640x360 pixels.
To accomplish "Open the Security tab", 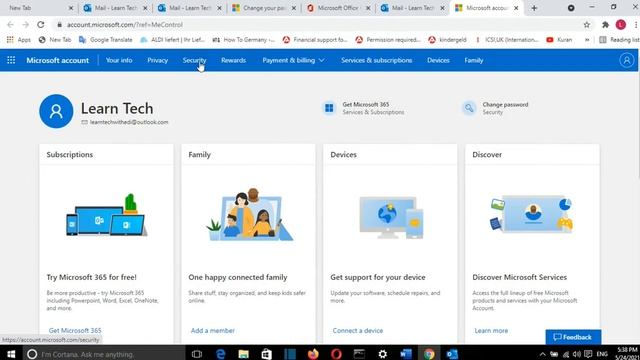I will 194,60.
